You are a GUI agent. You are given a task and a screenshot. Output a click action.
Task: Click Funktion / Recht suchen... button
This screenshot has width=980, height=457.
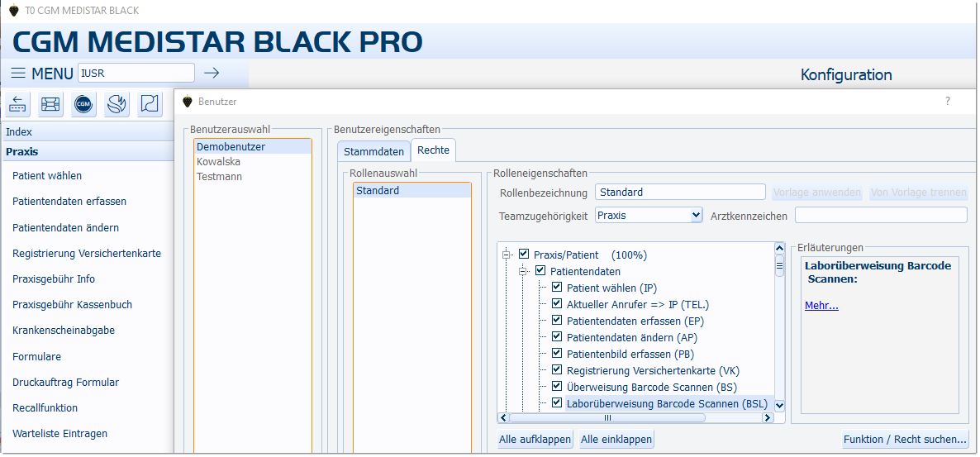(x=905, y=440)
